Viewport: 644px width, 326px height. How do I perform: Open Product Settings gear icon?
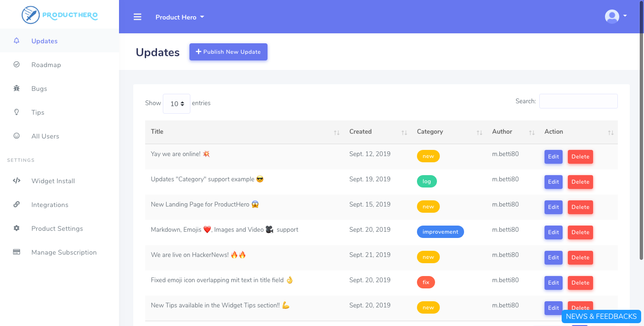(x=16, y=228)
